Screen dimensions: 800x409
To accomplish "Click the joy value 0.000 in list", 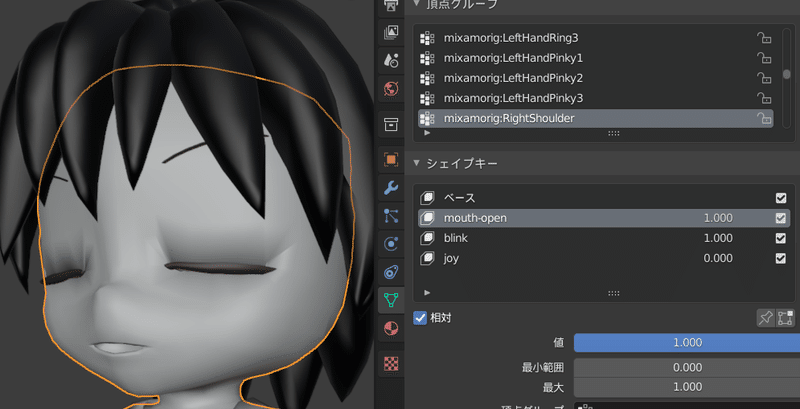I will 718,259.
